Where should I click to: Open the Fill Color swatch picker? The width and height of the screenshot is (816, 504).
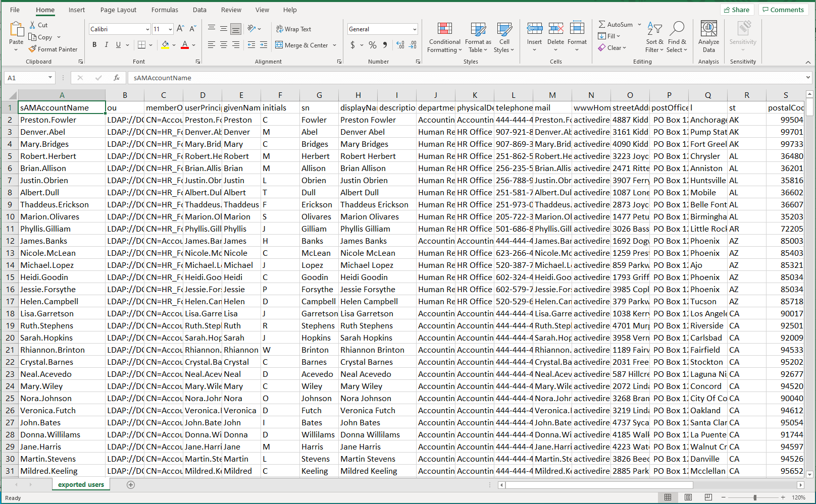click(x=173, y=45)
